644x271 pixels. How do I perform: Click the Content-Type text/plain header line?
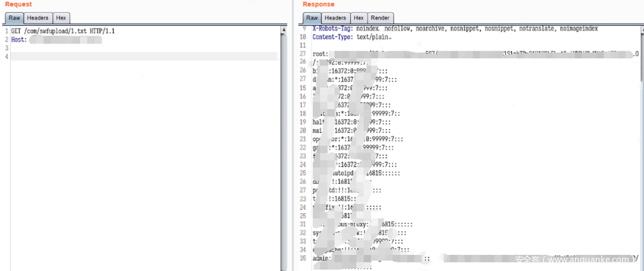pos(358,37)
